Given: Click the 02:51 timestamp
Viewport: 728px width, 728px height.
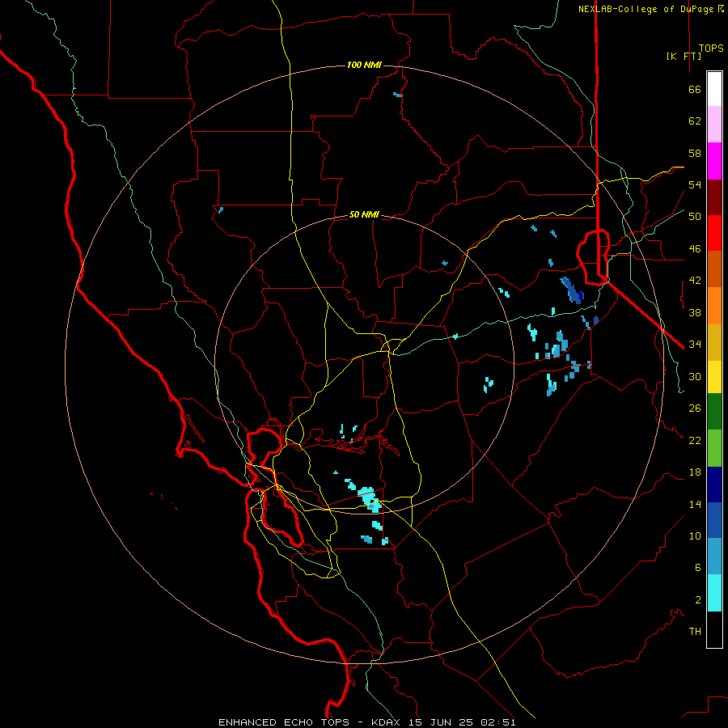Looking at the screenshot, I should point(498,722).
